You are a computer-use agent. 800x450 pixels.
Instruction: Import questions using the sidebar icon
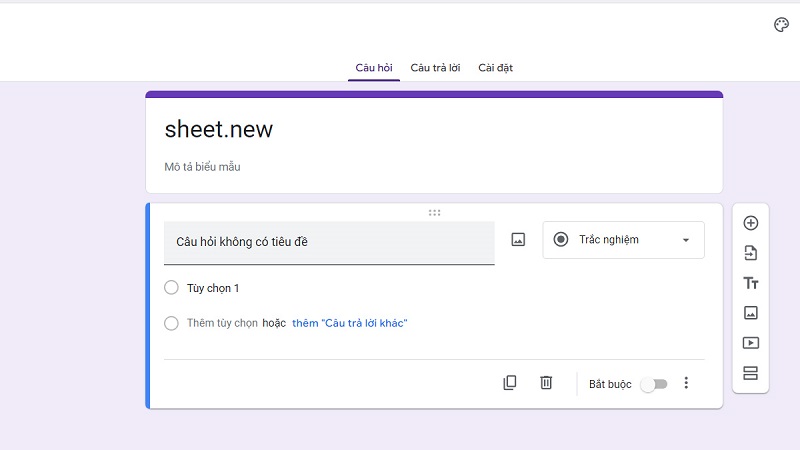click(751, 253)
